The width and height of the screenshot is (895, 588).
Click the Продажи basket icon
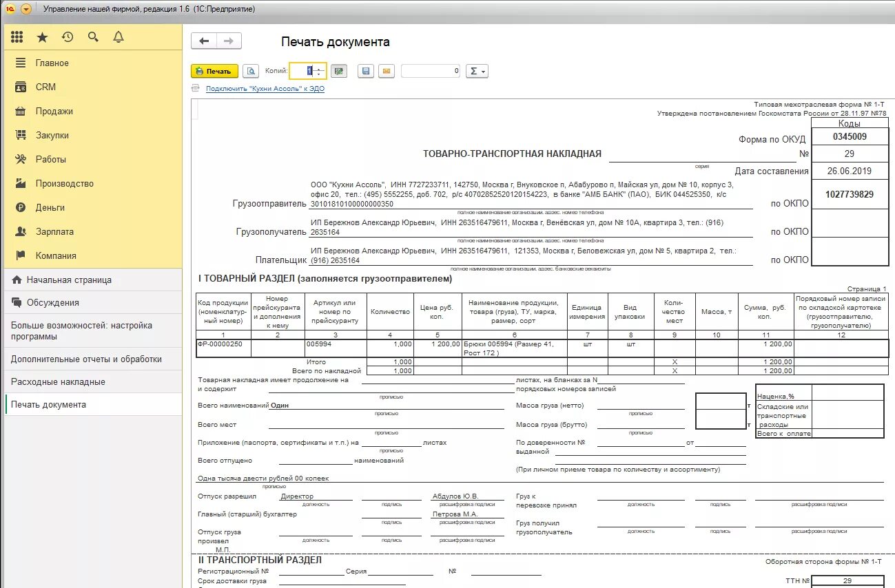(x=21, y=111)
